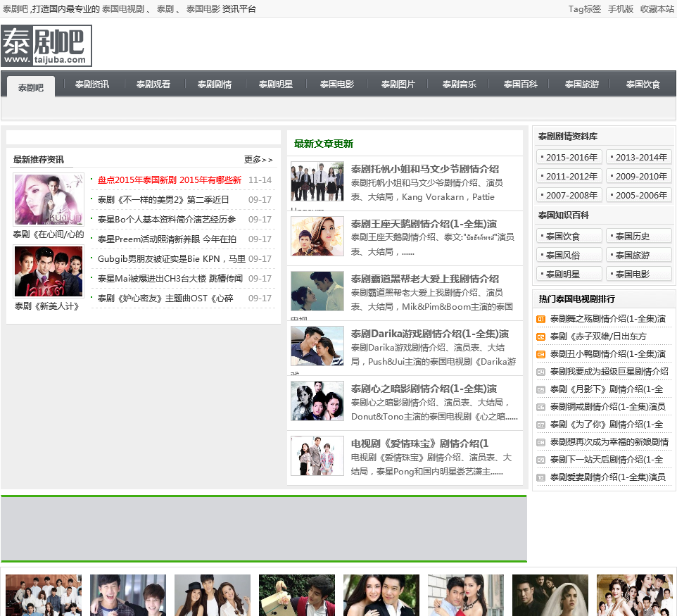Open 泰剧王座天鹅剧情介绍 title
This screenshot has height=616, width=677.
[424, 224]
